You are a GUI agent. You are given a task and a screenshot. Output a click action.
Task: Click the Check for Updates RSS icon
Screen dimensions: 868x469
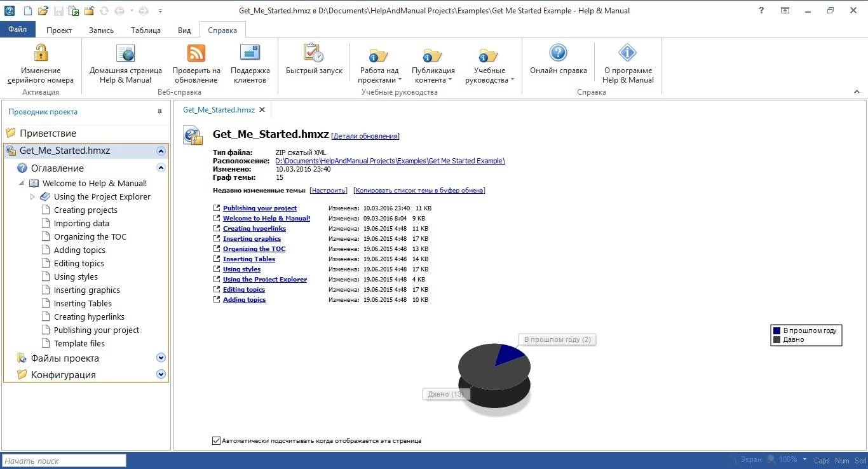pos(196,53)
